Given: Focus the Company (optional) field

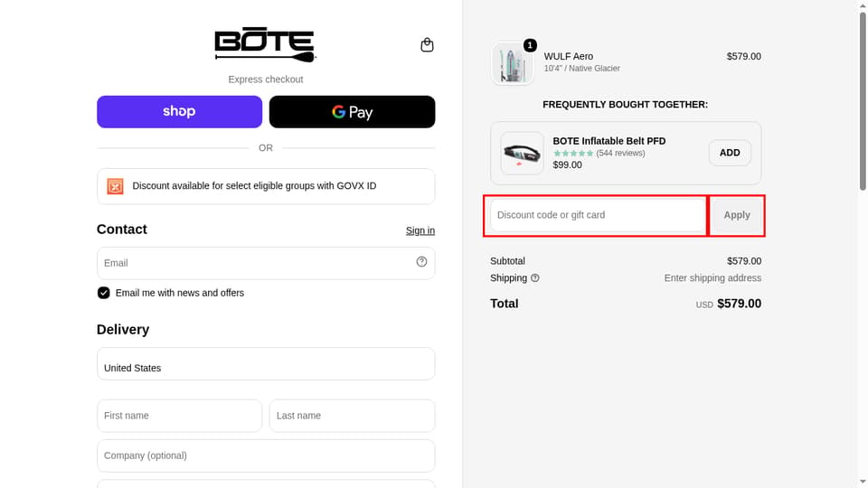Looking at the screenshot, I should [266, 455].
